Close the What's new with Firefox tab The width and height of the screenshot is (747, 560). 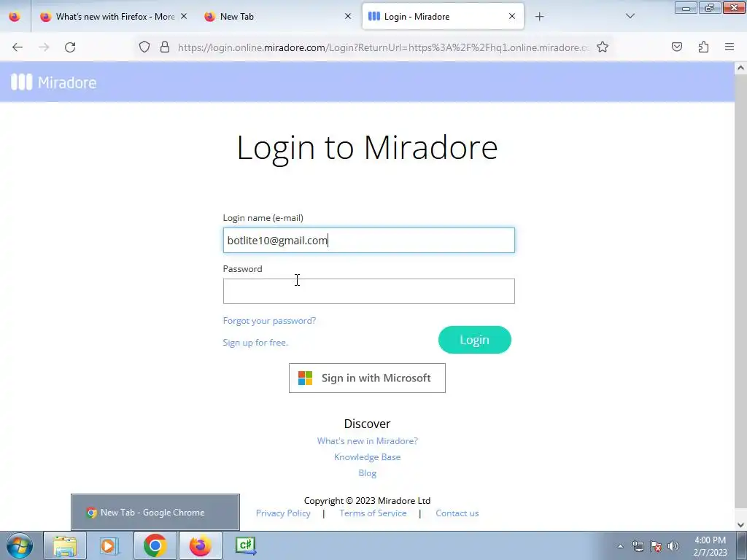(x=184, y=16)
